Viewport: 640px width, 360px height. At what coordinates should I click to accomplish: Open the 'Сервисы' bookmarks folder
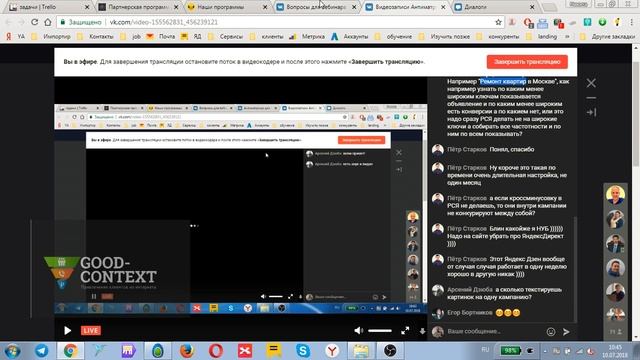tap(226, 36)
